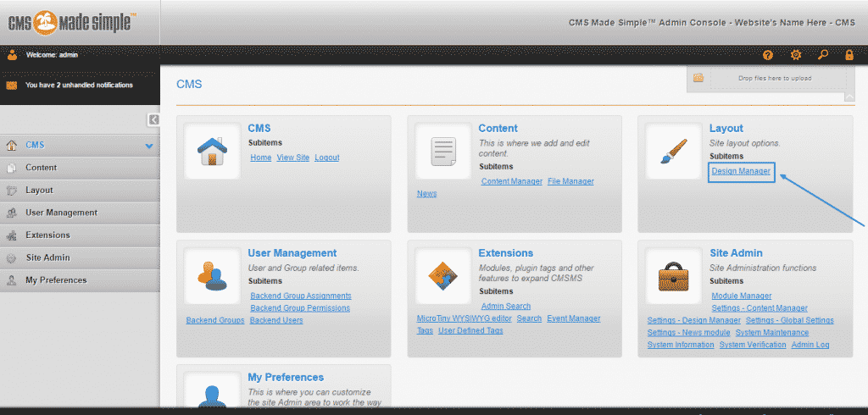Expand the CMS sidebar chevron
Image resolution: width=868 pixels, height=415 pixels.
point(149,146)
